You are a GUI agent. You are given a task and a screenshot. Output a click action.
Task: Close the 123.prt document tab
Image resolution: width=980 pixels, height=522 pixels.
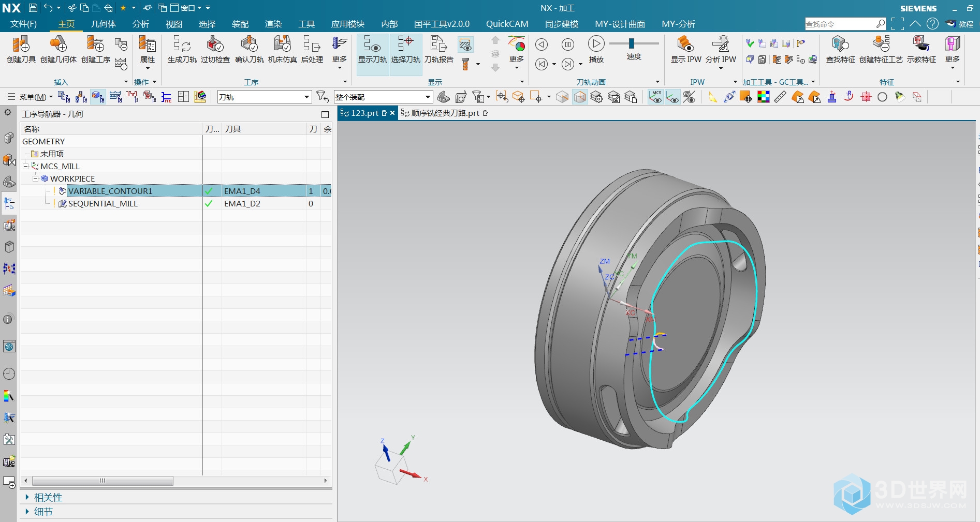392,113
